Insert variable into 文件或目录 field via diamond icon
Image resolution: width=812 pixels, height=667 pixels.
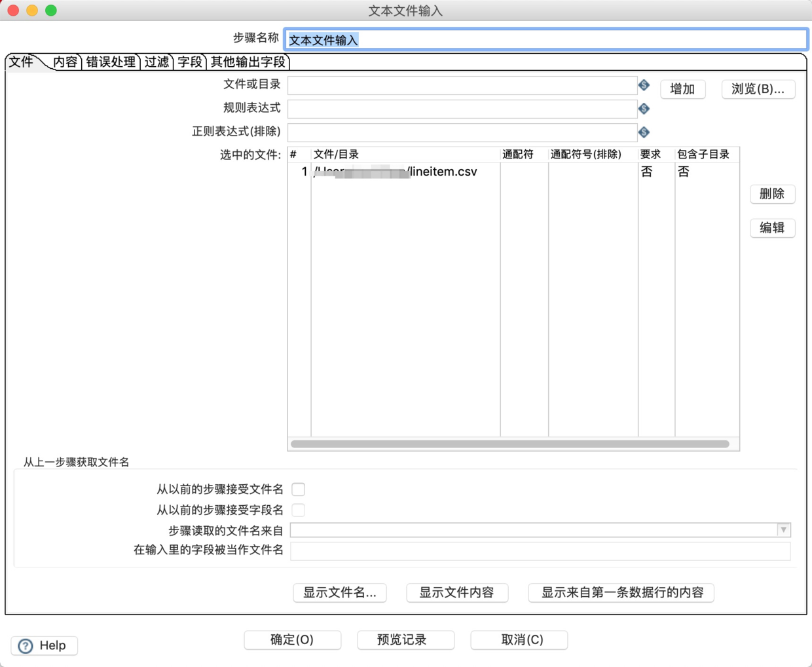click(x=644, y=85)
